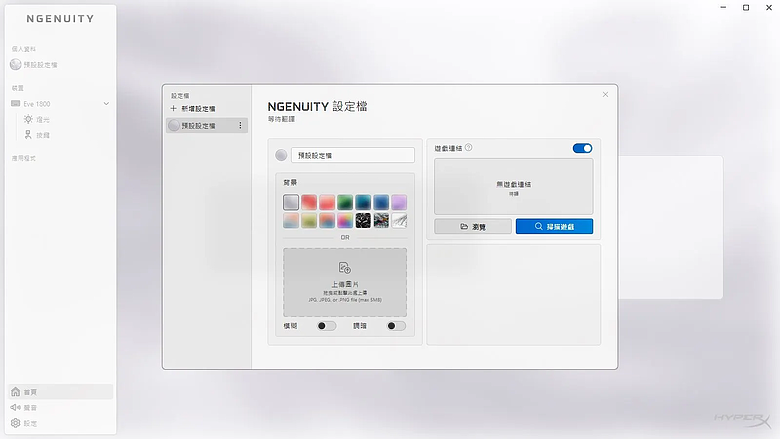Choose the green background swatch
Screen dimensions: 780x439
tap(345, 202)
